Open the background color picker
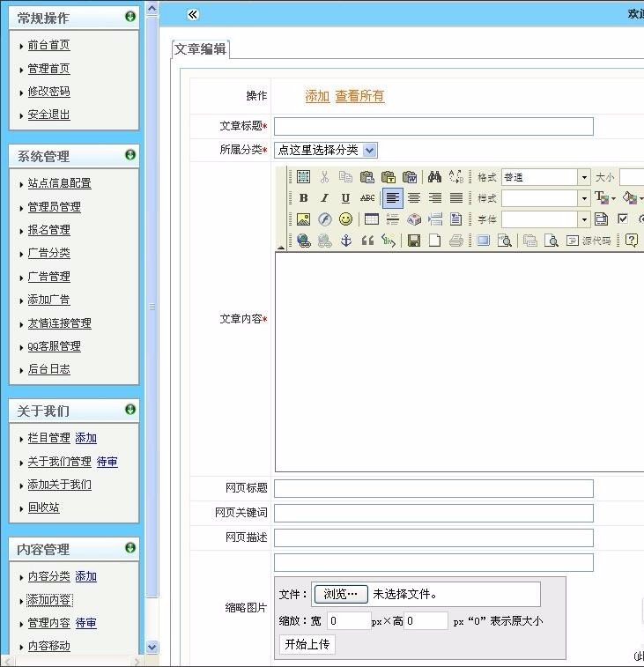644x667 pixels. pos(633,197)
